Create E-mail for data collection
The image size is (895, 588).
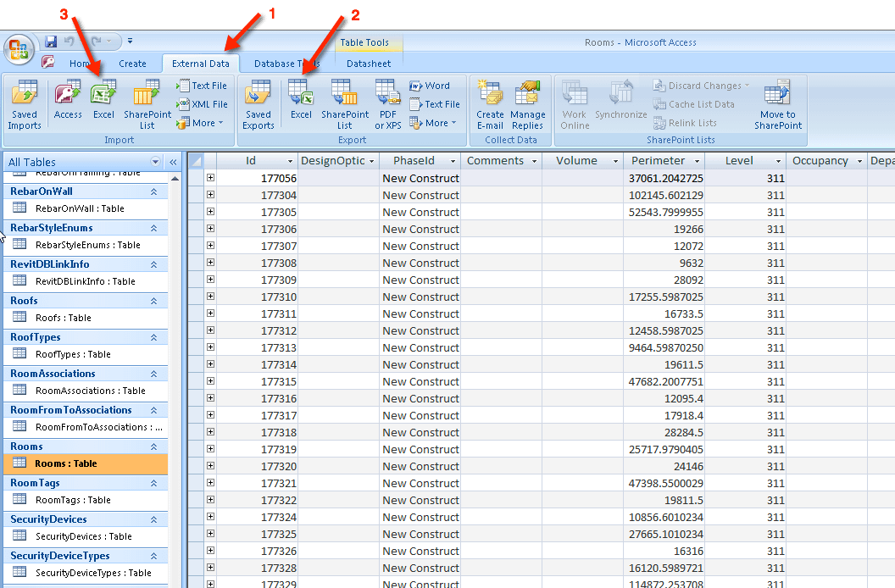[x=490, y=104]
